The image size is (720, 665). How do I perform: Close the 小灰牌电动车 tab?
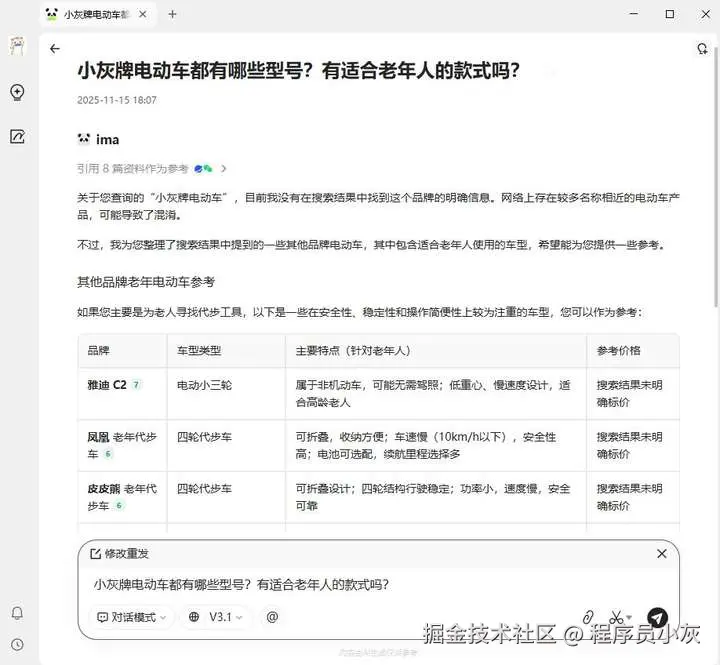tap(143, 14)
